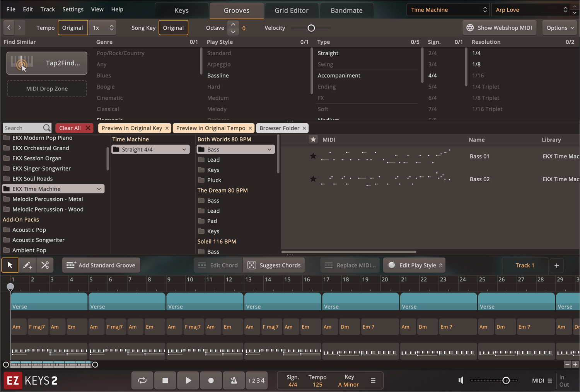The width and height of the screenshot is (580, 392).
Task: Expand the Straight 4/4 folder dropdown
Action: tap(184, 150)
